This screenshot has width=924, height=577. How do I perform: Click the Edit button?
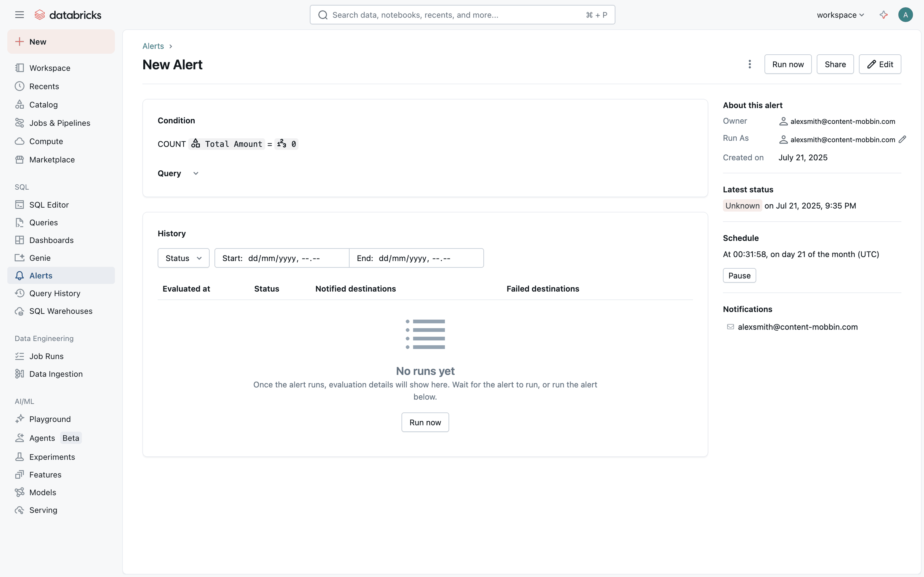[879, 64]
